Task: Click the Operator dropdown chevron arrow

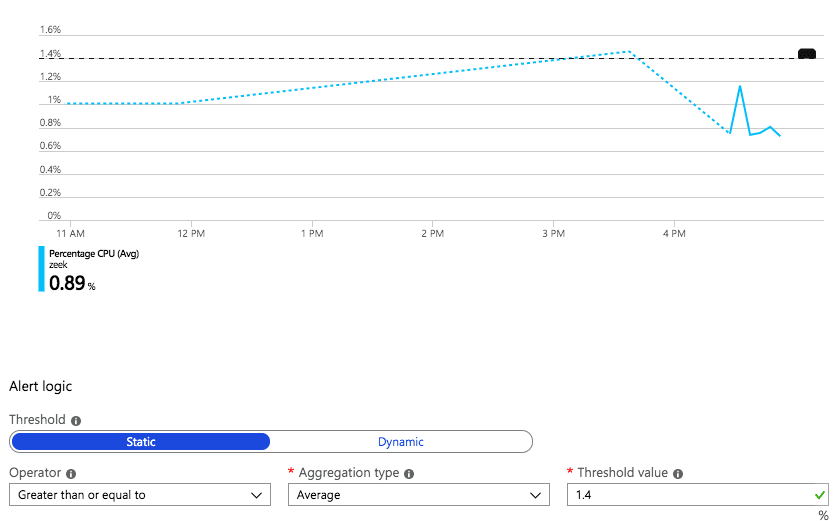Action: (x=257, y=496)
